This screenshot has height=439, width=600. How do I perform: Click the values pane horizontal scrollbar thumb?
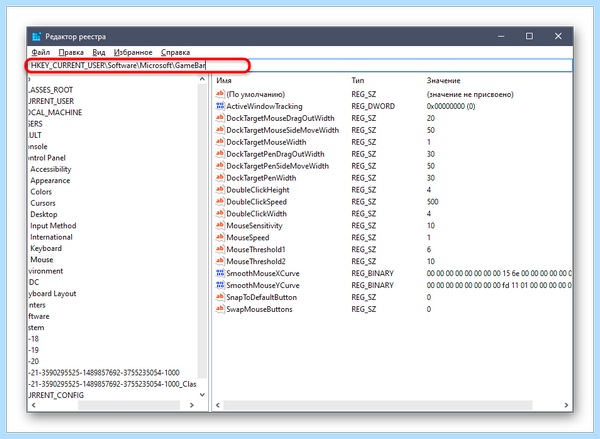[378, 405]
